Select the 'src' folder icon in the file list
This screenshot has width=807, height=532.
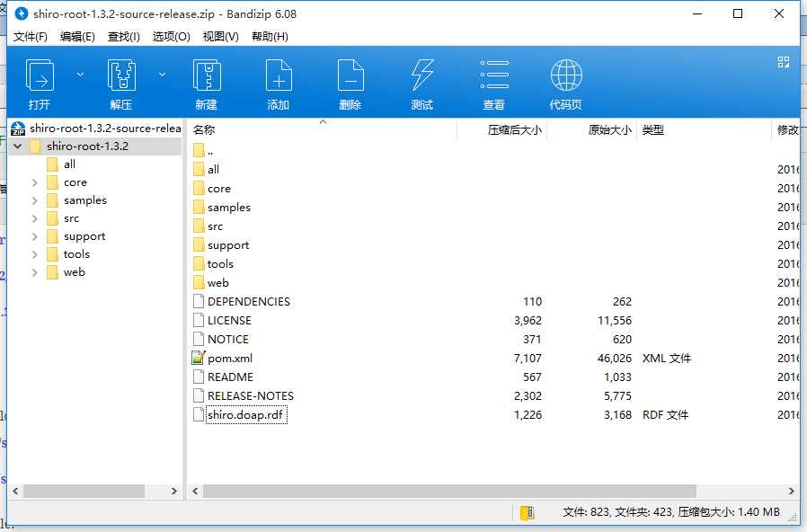click(199, 226)
